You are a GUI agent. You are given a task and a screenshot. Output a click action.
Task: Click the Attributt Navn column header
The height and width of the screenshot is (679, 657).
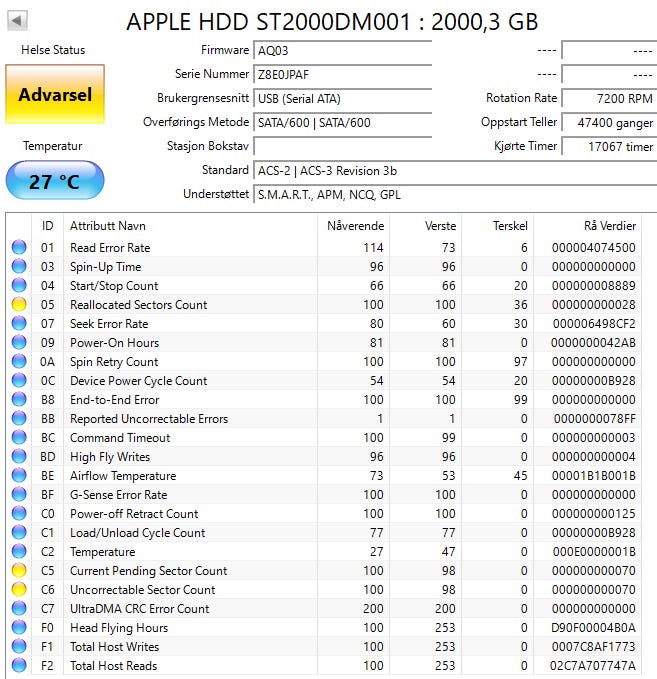107,226
